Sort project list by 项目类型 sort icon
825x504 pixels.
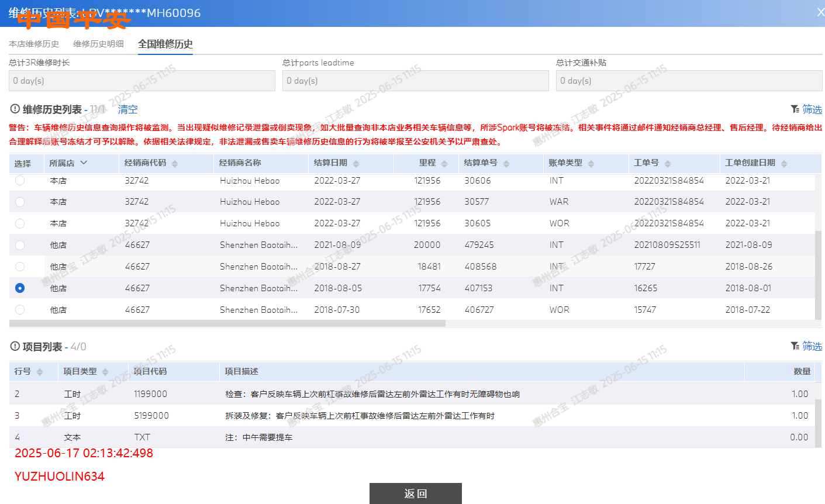click(105, 372)
